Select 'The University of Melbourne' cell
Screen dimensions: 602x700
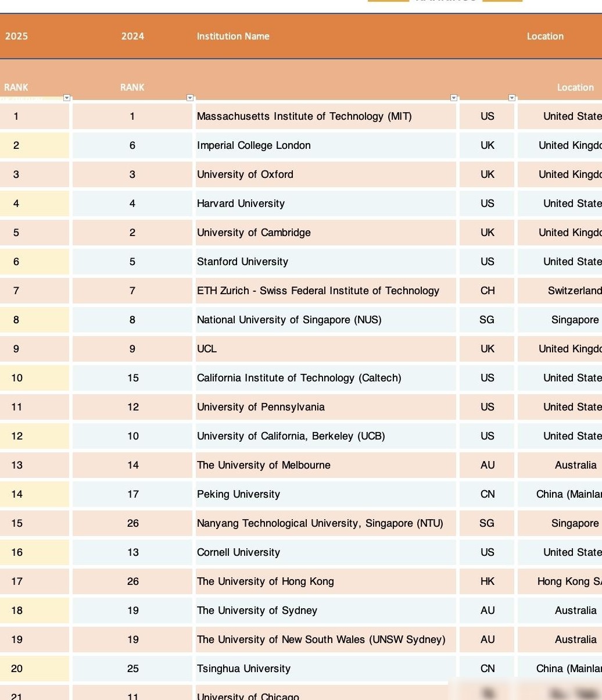click(326, 465)
